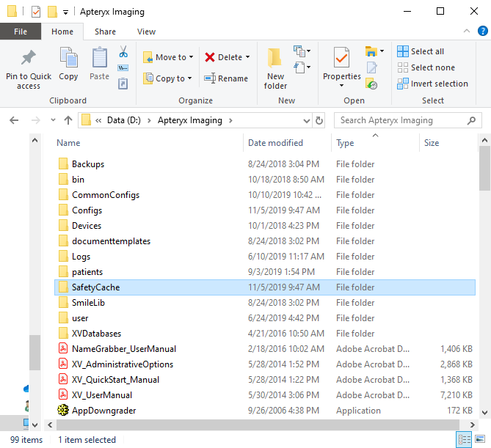Expand the Properties dropdown arrow
This screenshot has width=491, height=448.
pos(341,85)
